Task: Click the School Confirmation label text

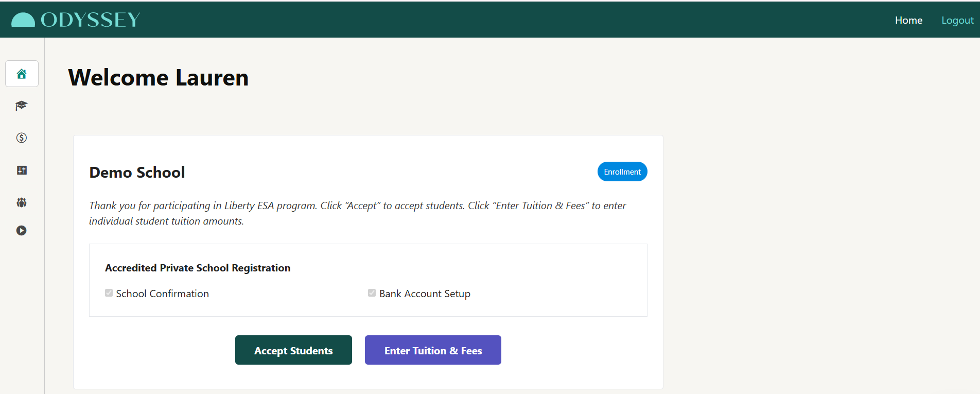Action: coord(163,294)
